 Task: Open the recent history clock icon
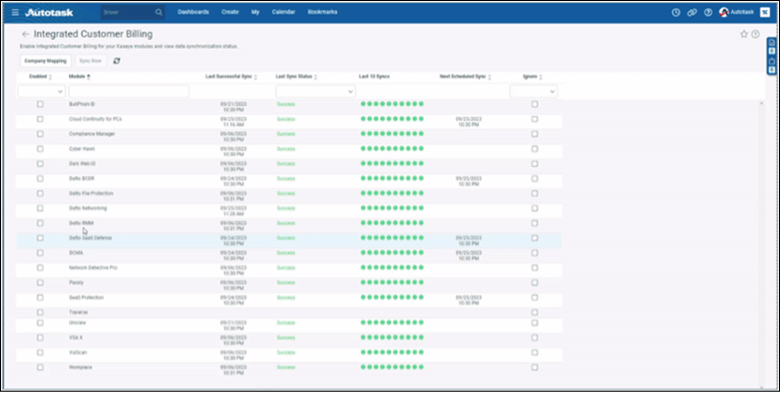pos(676,12)
